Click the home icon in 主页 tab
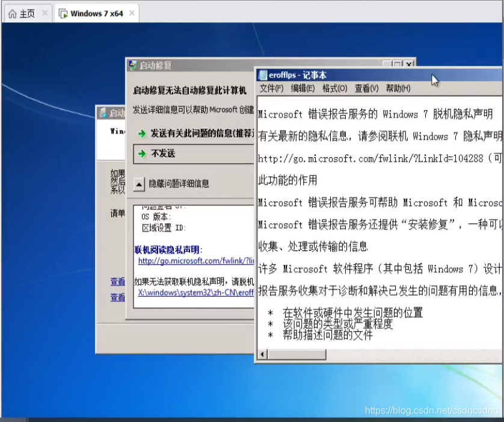Image resolution: width=504 pixels, height=422 pixels. 12,14
